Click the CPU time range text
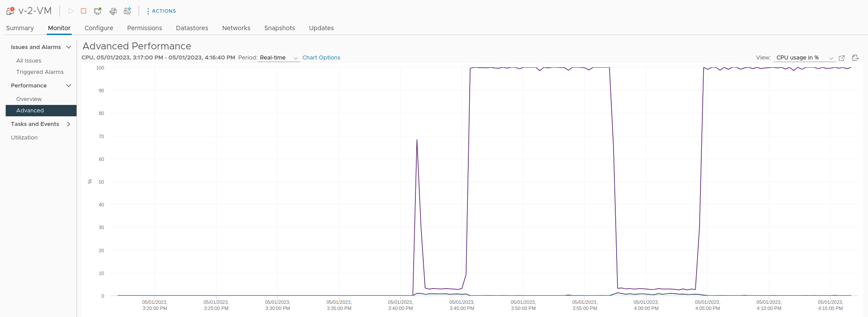 pyautogui.click(x=158, y=58)
